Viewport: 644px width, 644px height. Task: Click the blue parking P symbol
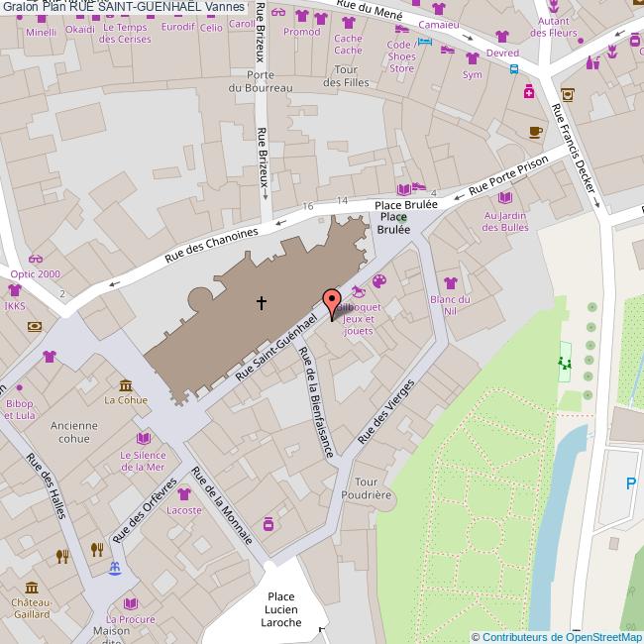click(631, 483)
